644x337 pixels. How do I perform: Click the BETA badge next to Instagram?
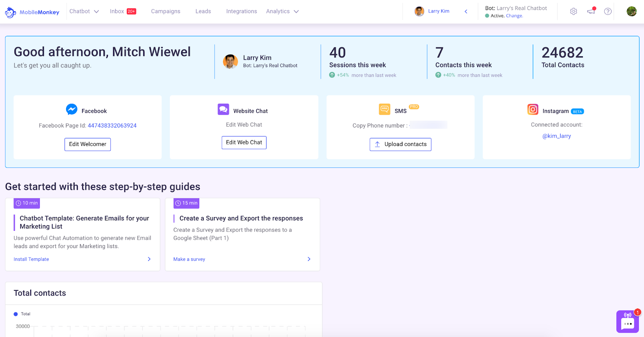[x=578, y=111]
